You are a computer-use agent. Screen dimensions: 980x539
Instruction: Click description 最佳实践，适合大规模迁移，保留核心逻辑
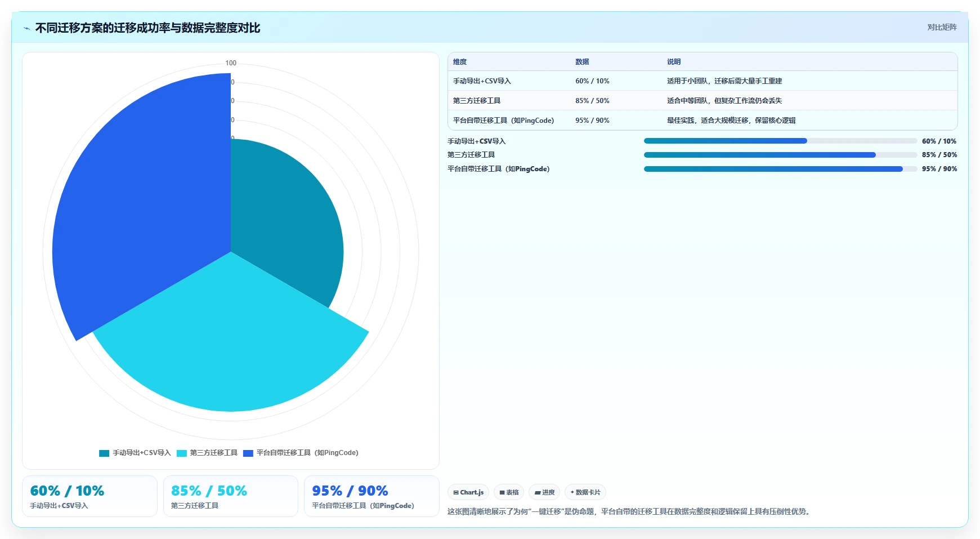coord(731,121)
